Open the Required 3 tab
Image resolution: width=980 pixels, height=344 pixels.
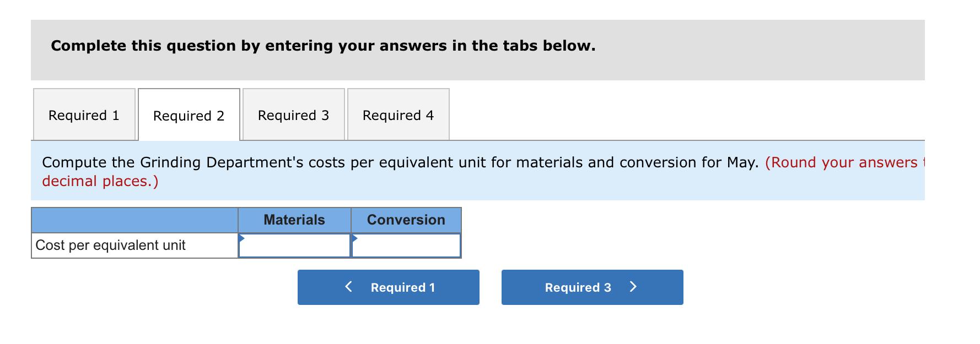293,114
